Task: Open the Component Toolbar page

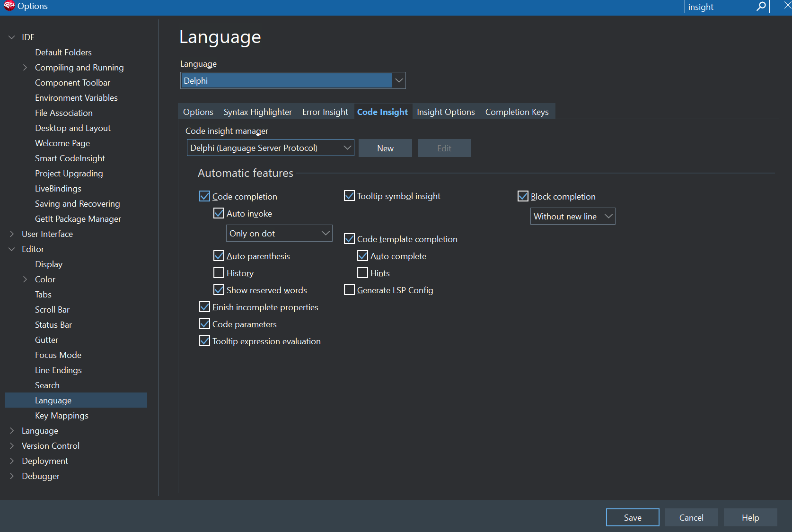Action: pos(72,83)
